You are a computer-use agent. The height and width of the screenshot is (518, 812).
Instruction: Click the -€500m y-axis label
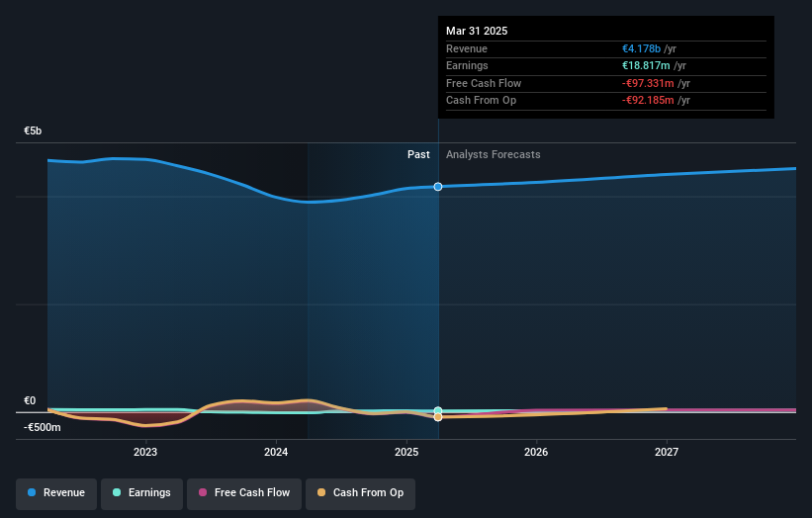(43, 427)
